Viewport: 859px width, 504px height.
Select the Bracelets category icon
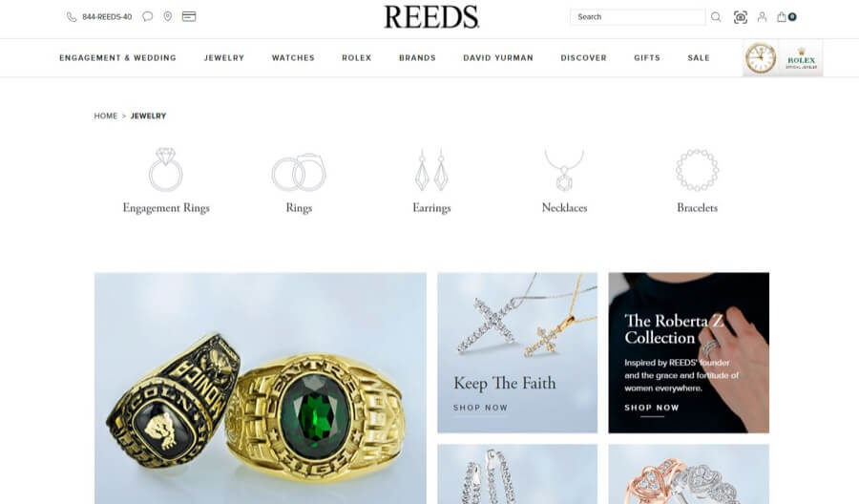point(697,170)
